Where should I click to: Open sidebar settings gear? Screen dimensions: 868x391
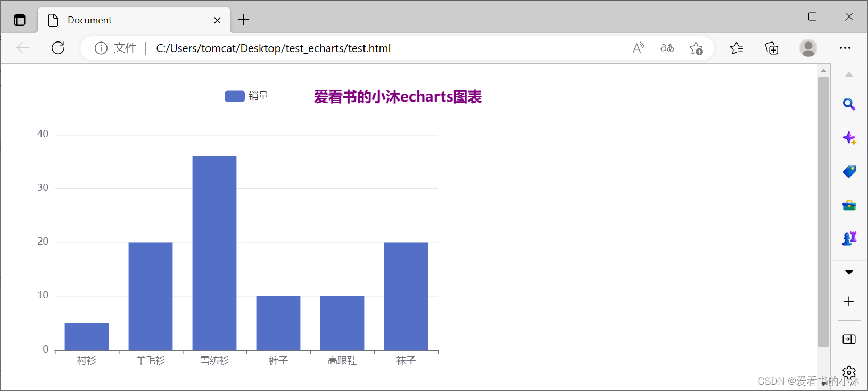pos(849,372)
